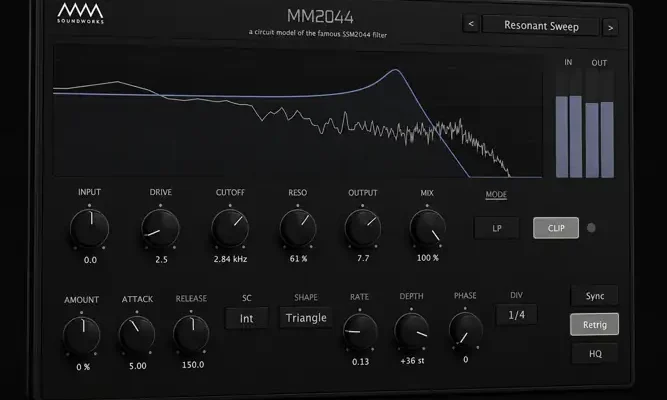
Task: Click the 5.00 attack value
Action: [138, 366]
